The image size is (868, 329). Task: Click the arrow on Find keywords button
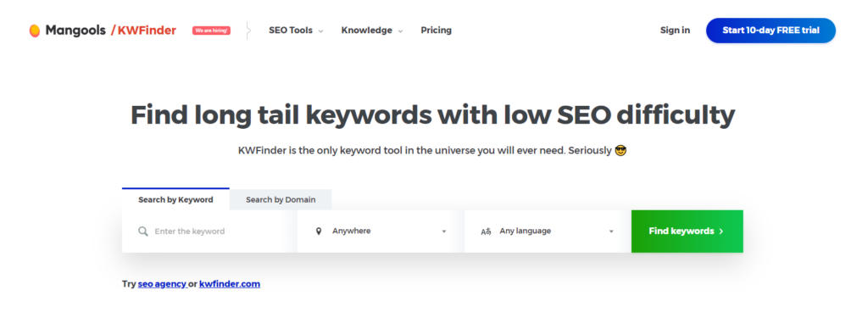[721, 231]
